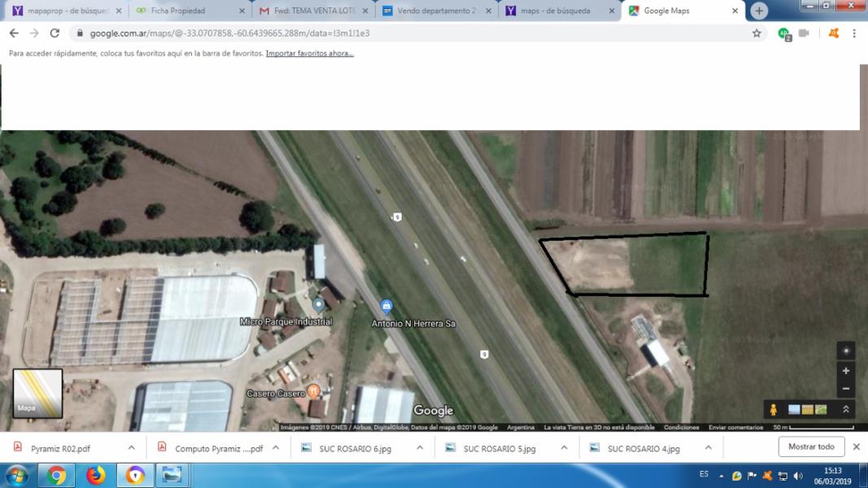The height and width of the screenshot is (488, 868).
Task: Close the Gmail Fwd: TEMA VENTA tab
Action: coord(364,11)
